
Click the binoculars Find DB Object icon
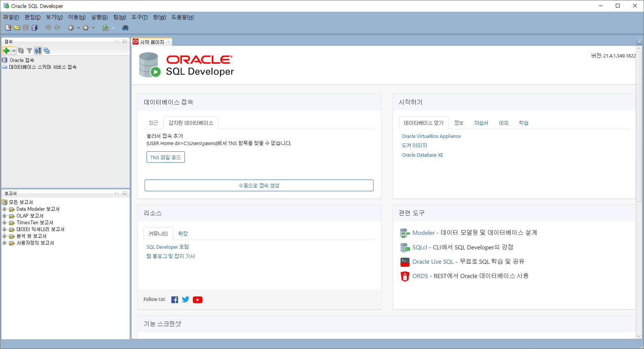[125, 27]
